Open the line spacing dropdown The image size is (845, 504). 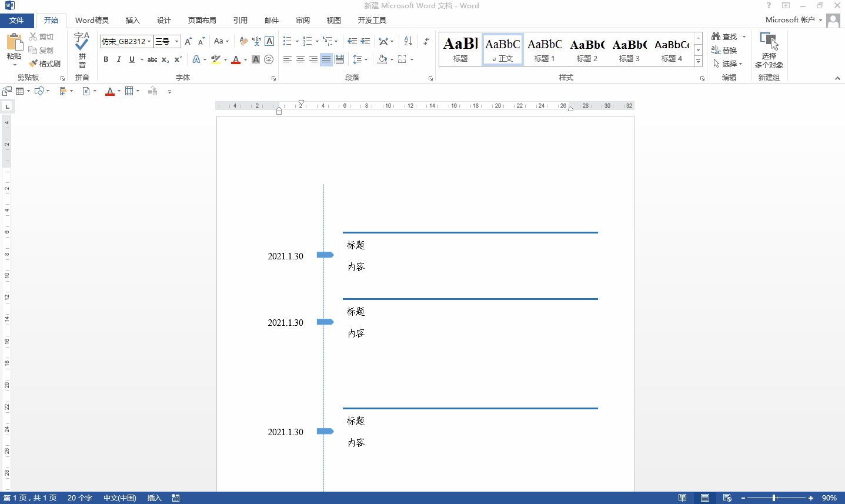point(360,59)
